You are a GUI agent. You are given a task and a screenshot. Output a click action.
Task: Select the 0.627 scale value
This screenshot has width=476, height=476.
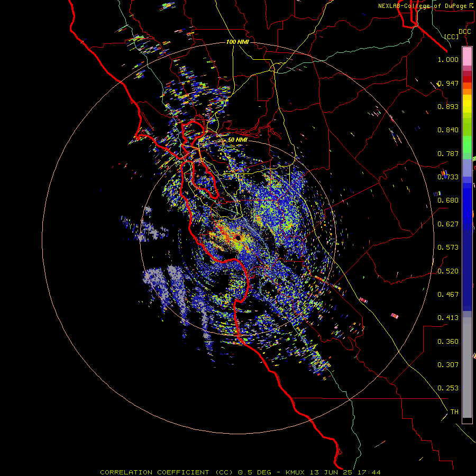coord(448,224)
